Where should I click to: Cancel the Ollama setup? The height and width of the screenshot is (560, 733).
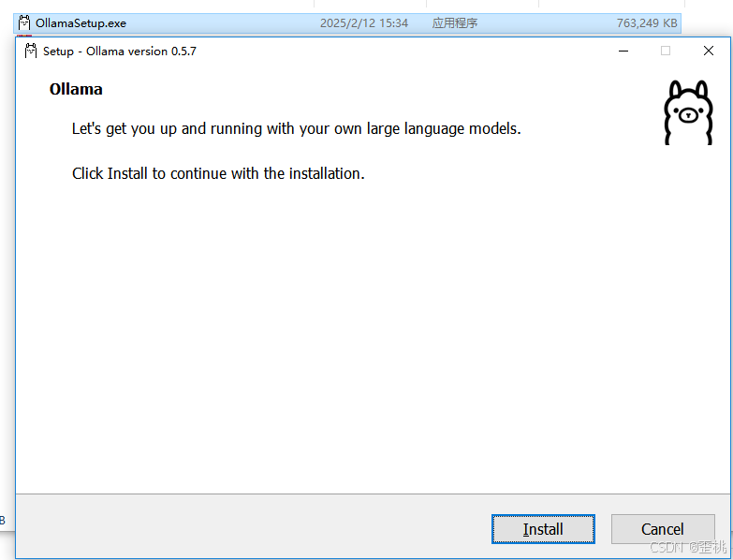coord(663,529)
